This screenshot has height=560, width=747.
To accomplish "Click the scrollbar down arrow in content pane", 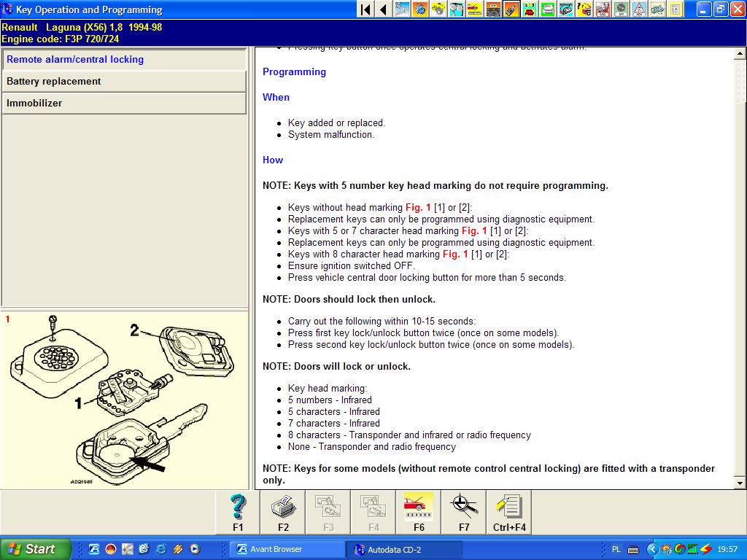I will (740, 483).
